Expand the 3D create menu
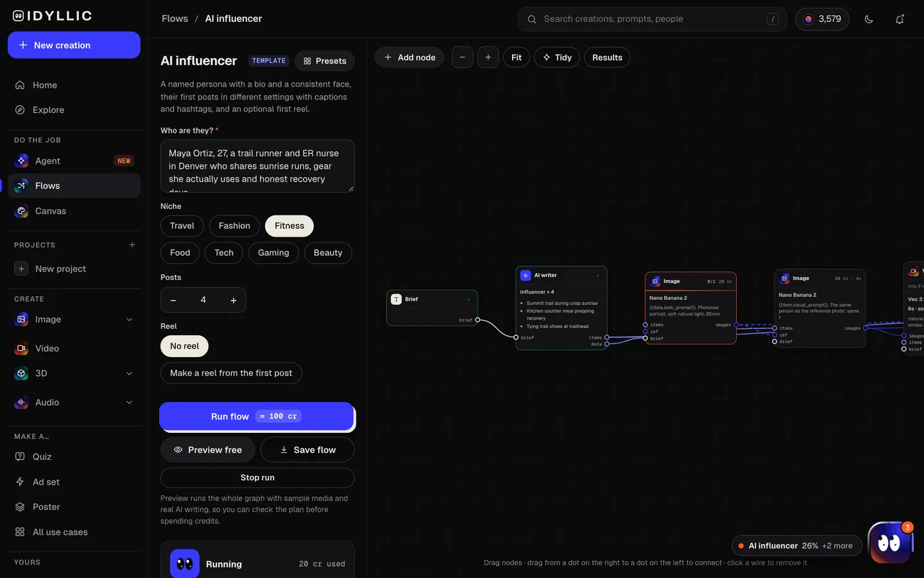Screen dimensions: 924x578 tap(129, 373)
